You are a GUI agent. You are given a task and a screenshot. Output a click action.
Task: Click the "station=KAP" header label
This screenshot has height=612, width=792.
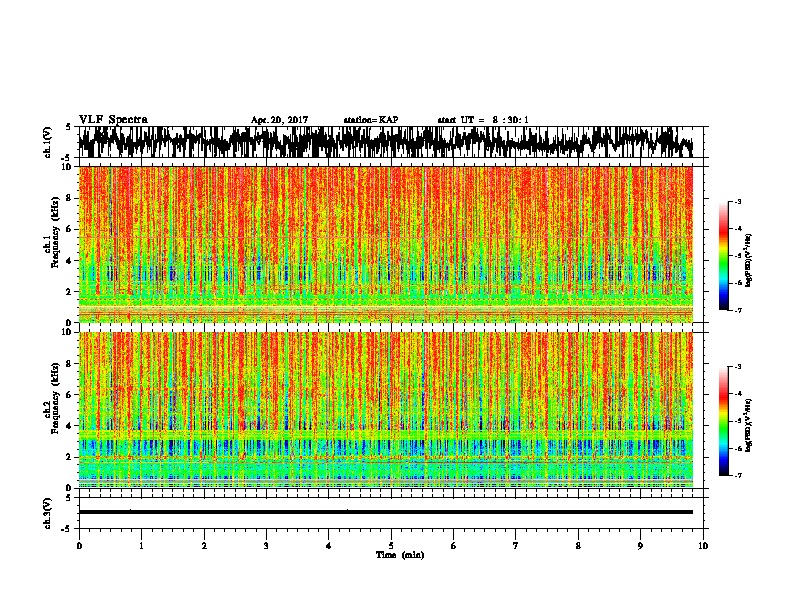[x=371, y=120]
